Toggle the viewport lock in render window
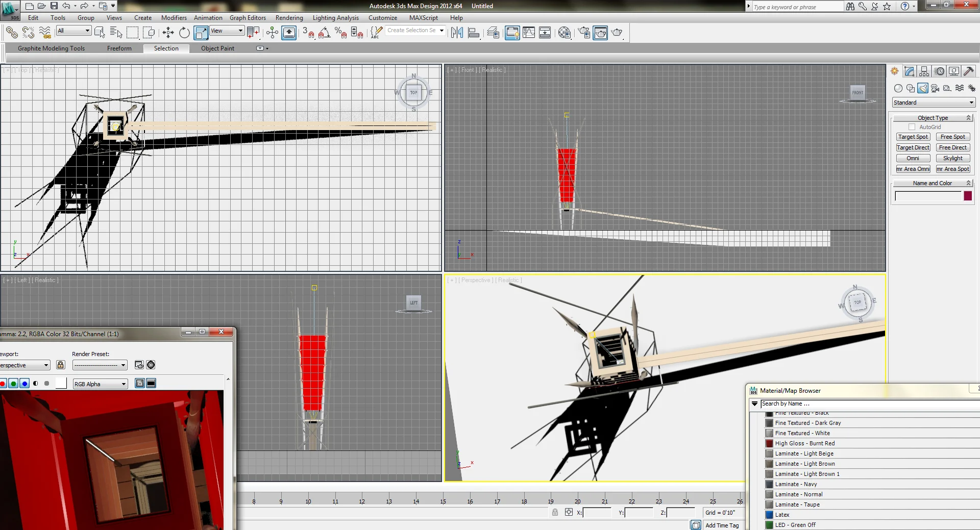 tap(61, 365)
